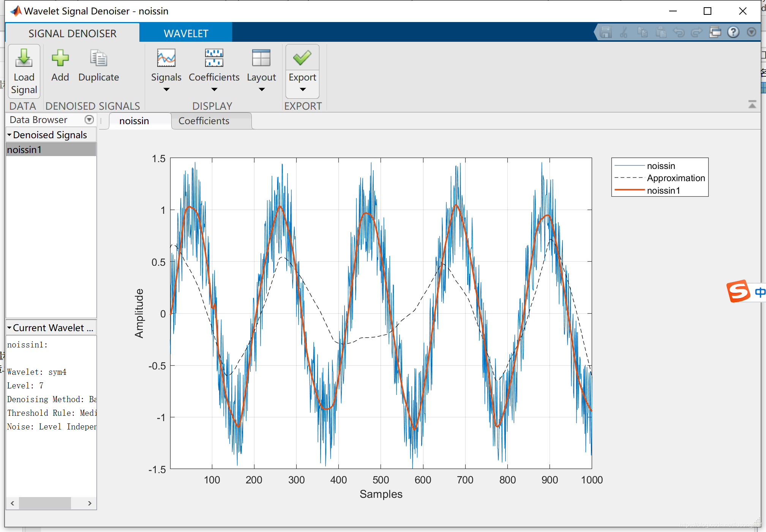The image size is (766, 532).
Task: Click the green Export checkmark icon
Action: tap(302, 58)
